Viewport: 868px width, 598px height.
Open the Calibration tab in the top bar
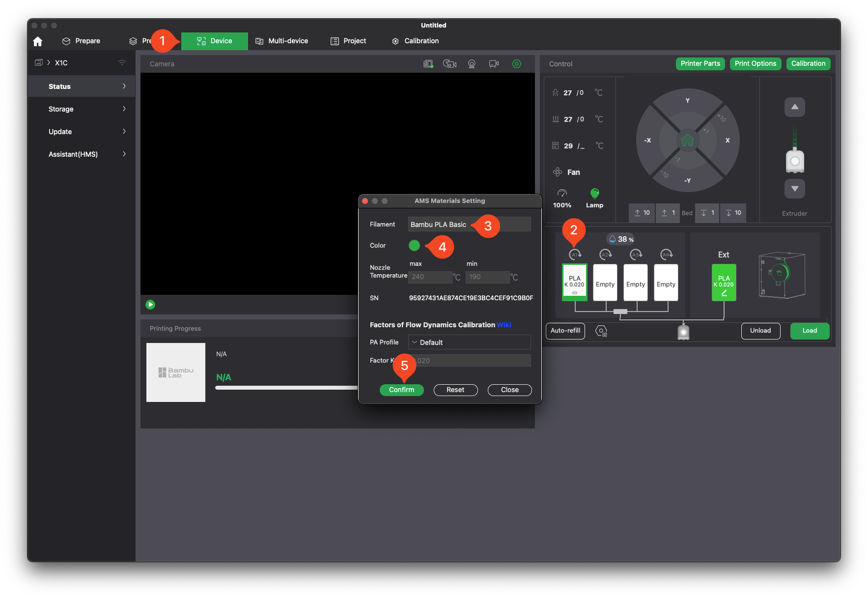click(415, 41)
